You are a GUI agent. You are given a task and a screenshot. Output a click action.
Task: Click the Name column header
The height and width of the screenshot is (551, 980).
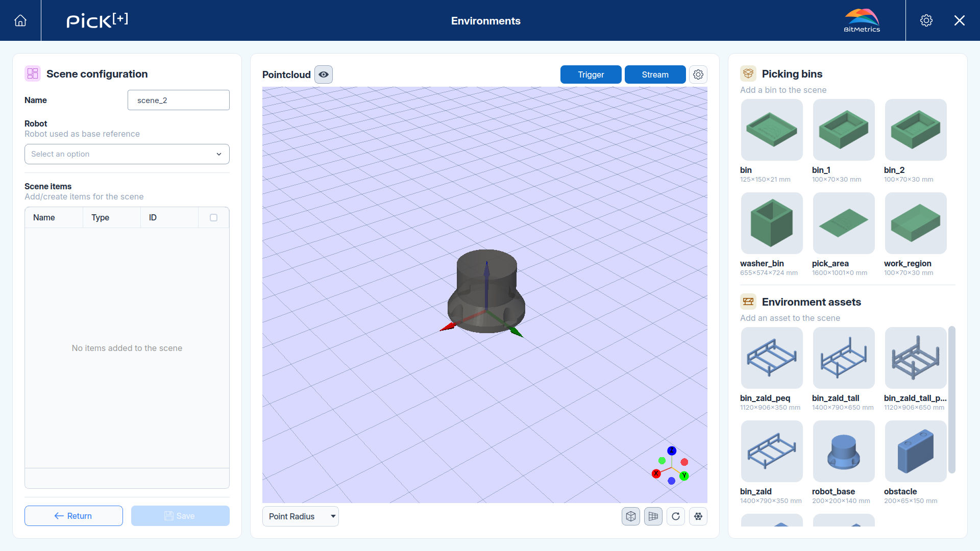pos(44,218)
